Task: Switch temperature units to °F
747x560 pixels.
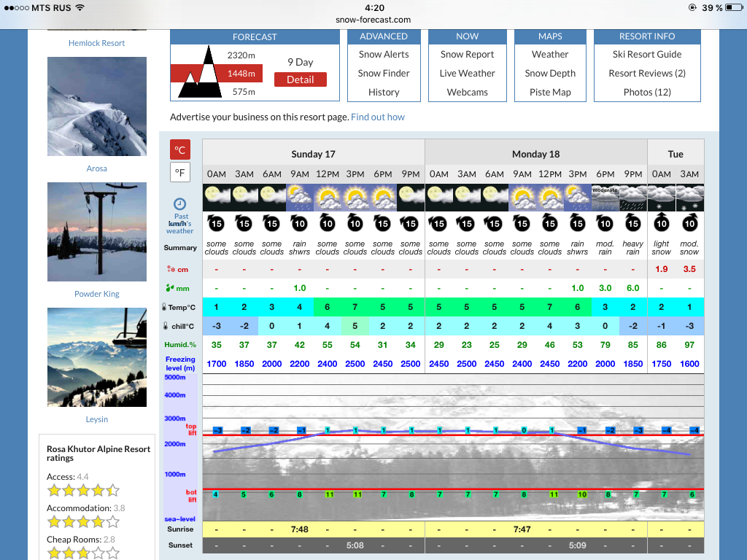Action: tap(180, 172)
